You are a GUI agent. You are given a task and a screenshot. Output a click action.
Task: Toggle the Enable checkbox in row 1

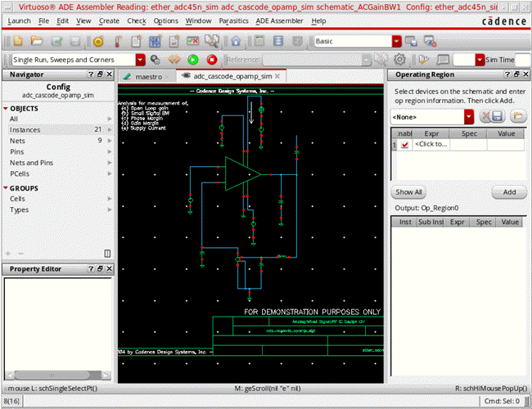pyautogui.click(x=404, y=145)
